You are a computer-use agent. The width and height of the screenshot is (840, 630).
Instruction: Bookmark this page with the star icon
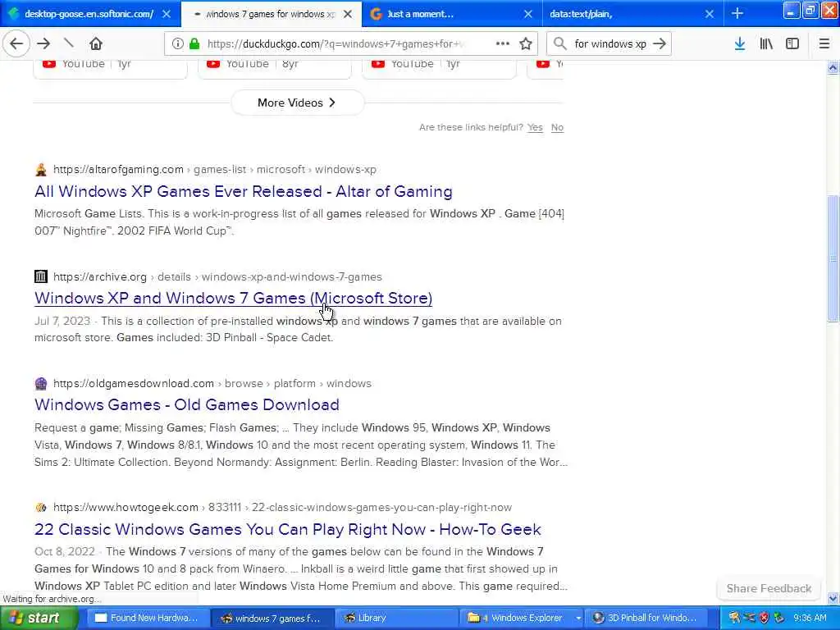pyautogui.click(x=526, y=44)
